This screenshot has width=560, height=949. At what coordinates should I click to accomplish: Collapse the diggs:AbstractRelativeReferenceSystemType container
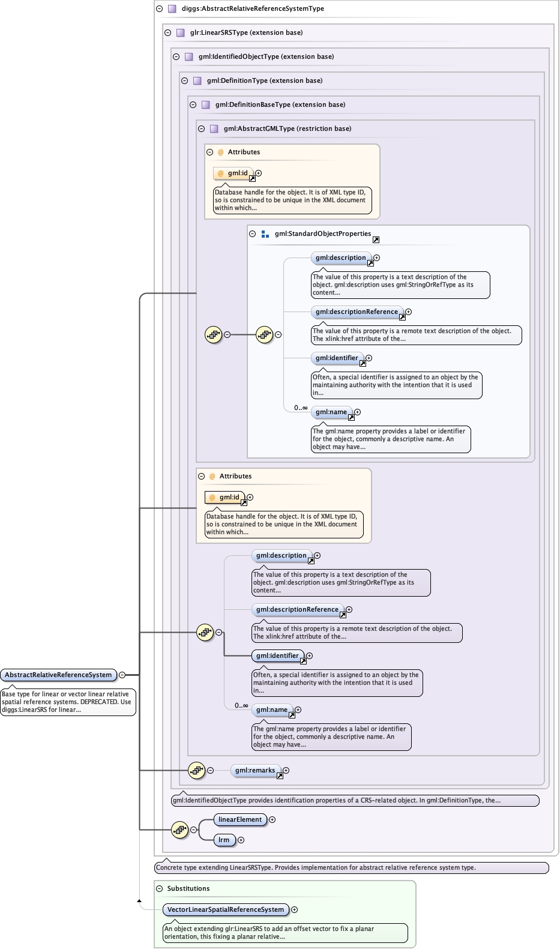point(159,8)
